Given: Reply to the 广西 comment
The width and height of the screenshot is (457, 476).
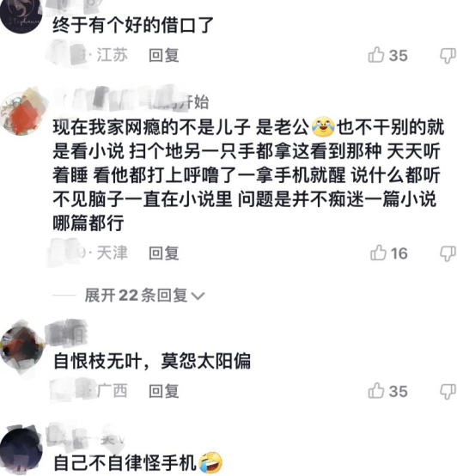Looking at the screenshot, I should tap(164, 391).
